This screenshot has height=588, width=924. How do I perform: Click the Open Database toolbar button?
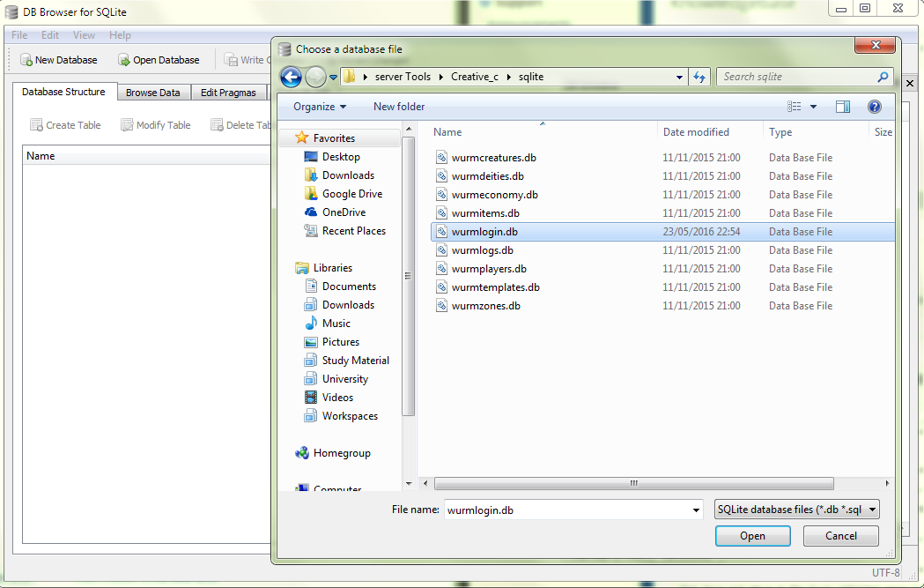pyautogui.click(x=159, y=60)
